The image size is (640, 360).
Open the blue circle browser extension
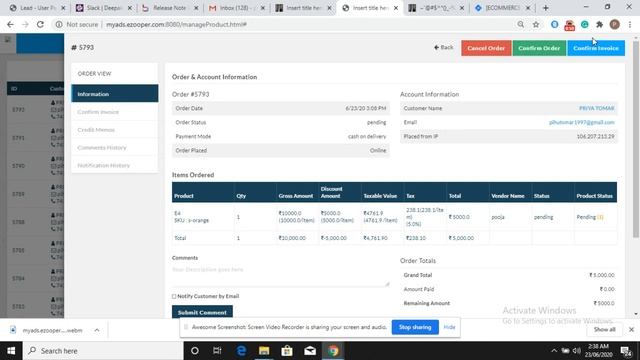click(554, 24)
